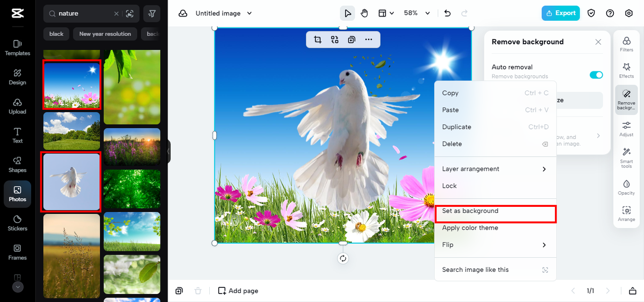Screen dimensions: 644x302
Task: Choose Delete from context menu
Action: click(496, 144)
